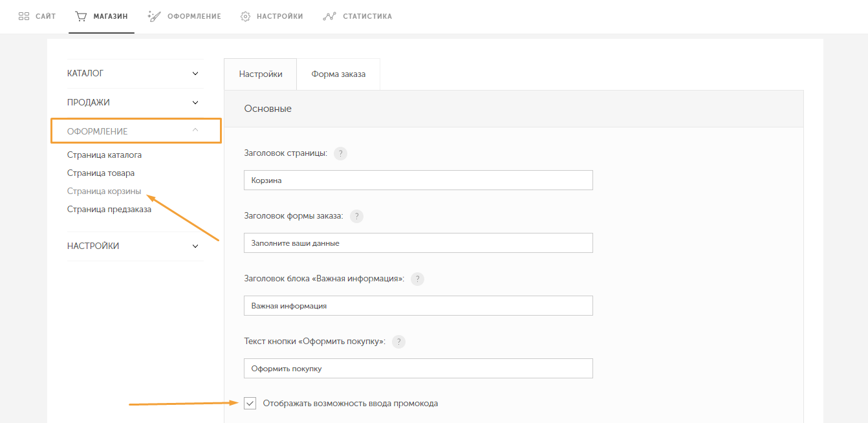Click the Корзина page title field
The height and width of the screenshot is (423, 868).
click(418, 180)
